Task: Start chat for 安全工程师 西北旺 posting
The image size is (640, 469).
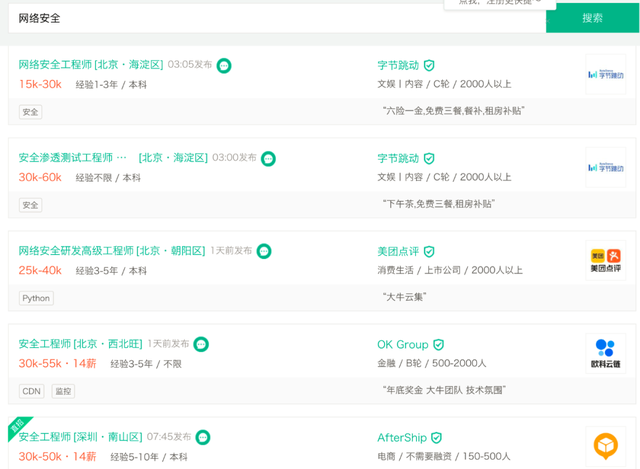Action: [201, 345]
